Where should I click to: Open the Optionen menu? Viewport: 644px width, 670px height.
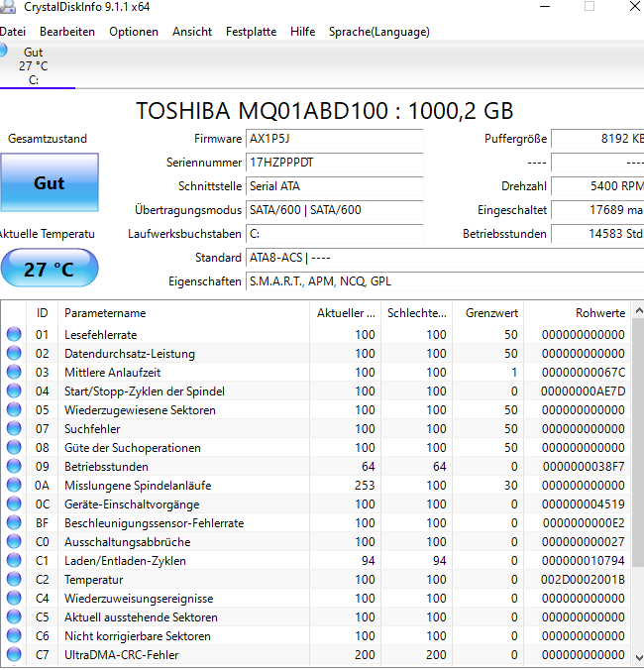click(134, 32)
